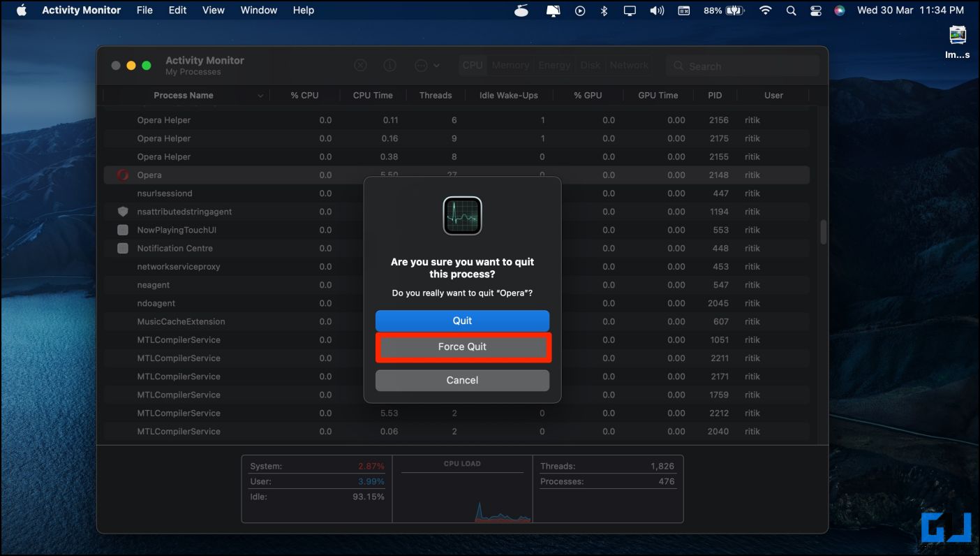Open the Window menu
980x556 pixels.
click(259, 10)
